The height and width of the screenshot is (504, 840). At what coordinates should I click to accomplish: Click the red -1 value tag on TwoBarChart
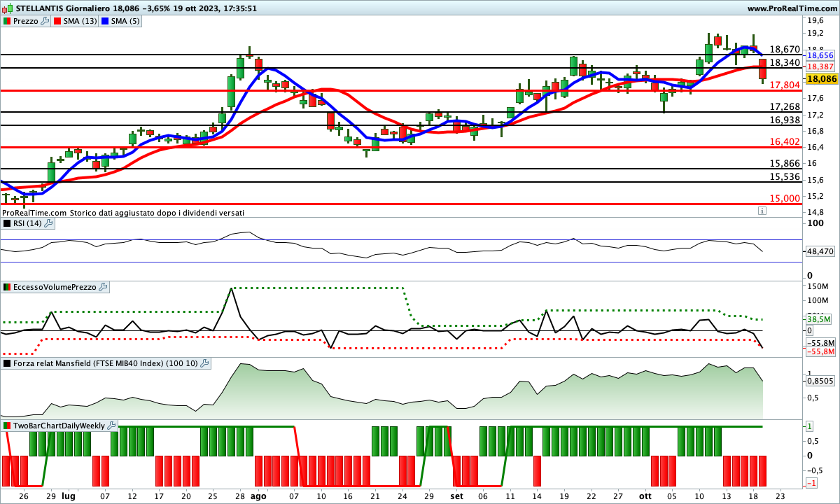[811, 484]
